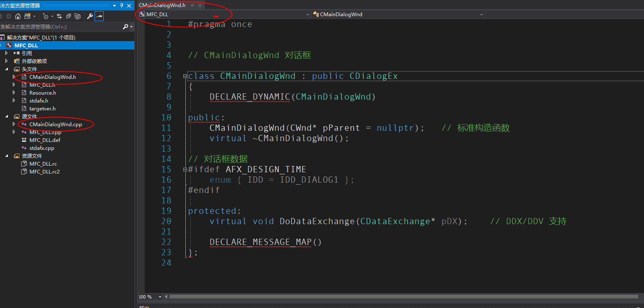The width and height of the screenshot is (644, 308).
Task: Open search options dropdown arrow
Action: click(x=131, y=27)
